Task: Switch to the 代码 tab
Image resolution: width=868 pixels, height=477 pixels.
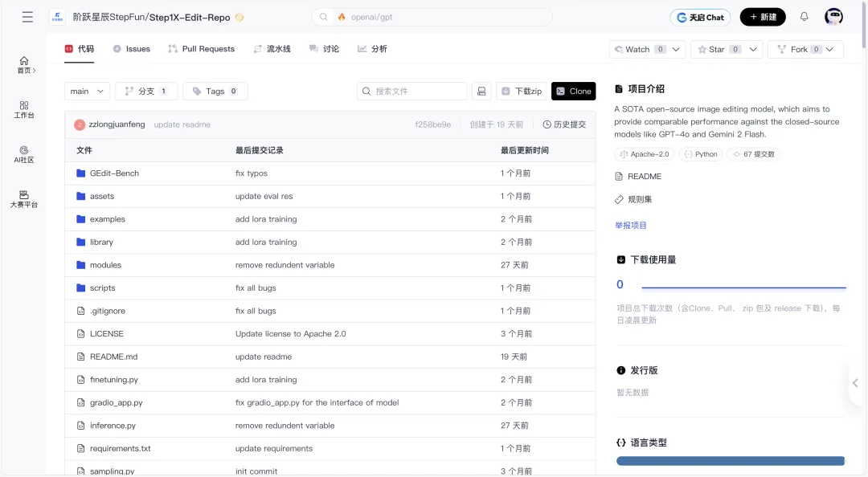Action: point(79,49)
